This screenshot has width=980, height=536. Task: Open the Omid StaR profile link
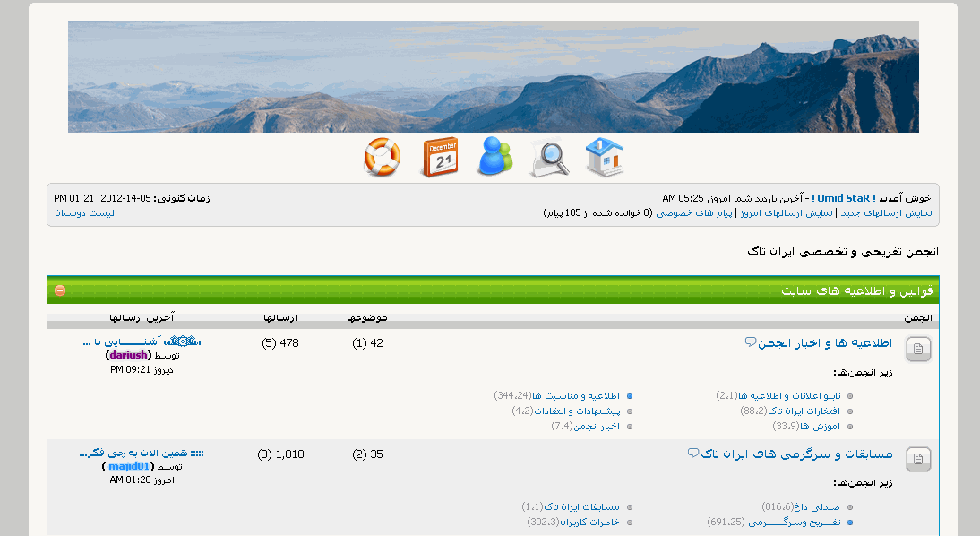[x=843, y=198]
